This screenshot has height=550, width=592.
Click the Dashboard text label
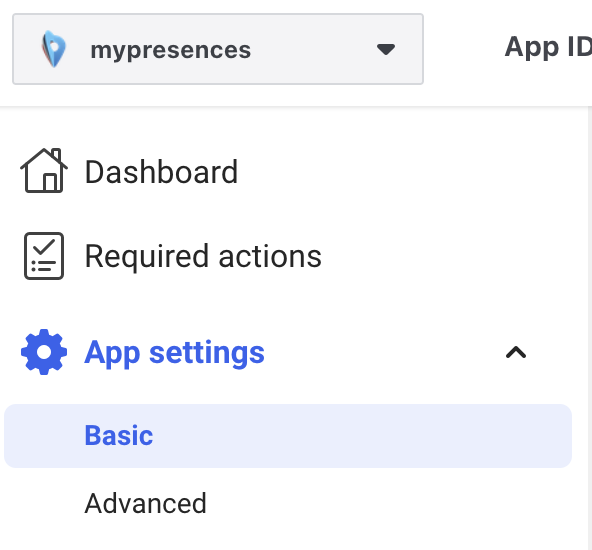coord(161,172)
